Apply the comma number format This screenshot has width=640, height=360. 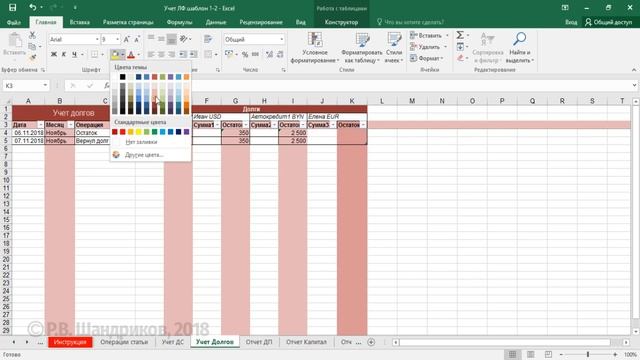pyautogui.click(x=255, y=54)
